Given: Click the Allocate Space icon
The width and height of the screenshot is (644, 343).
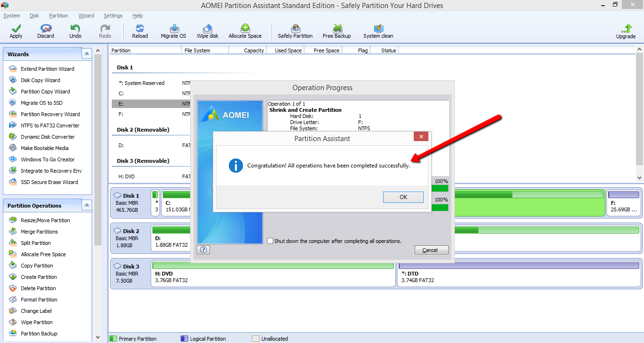Looking at the screenshot, I should click(245, 31).
